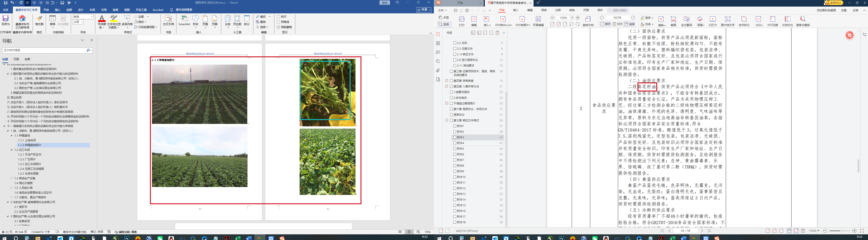Click the 旋转文档 rotate document icon

pyautogui.click(x=588, y=19)
